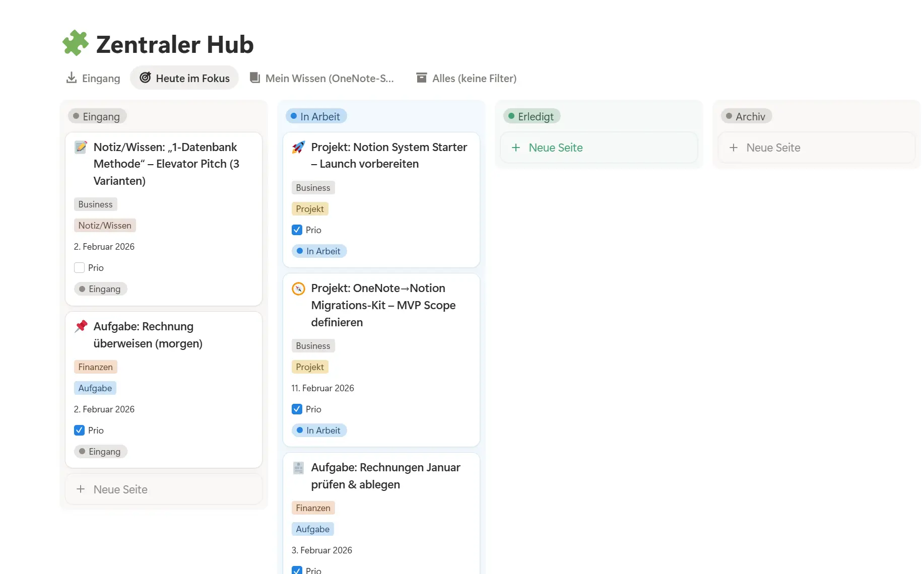Uncheck Prio on Rechnung überweisen card
924x574 pixels.
(x=79, y=430)
